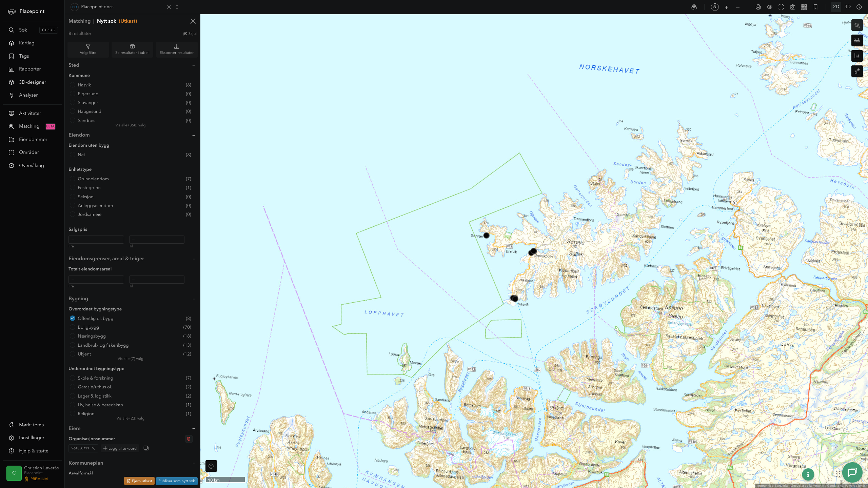Show all 358 kommune options
Viewport: 868px width, 488px height.
click(130, 125)
